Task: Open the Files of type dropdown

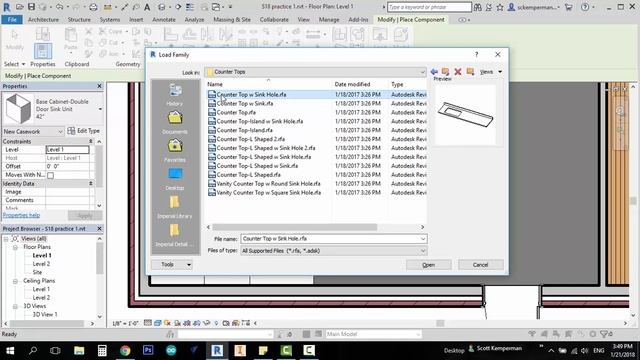Action: click(423, 251)
